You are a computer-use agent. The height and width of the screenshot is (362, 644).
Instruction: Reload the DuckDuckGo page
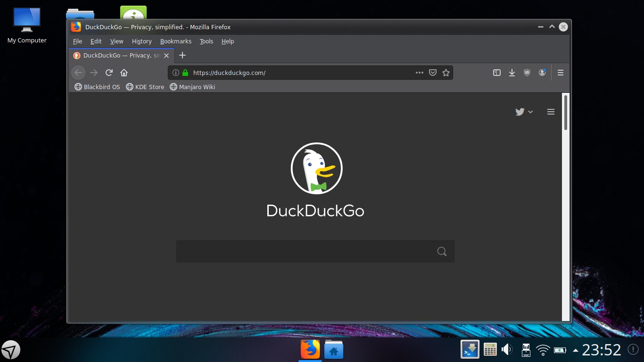[109, 73]
